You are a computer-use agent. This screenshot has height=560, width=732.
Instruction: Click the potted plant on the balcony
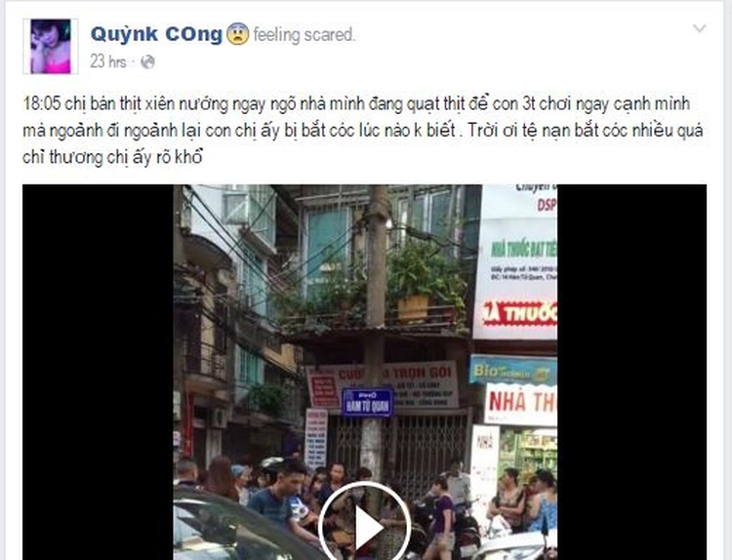419,285
